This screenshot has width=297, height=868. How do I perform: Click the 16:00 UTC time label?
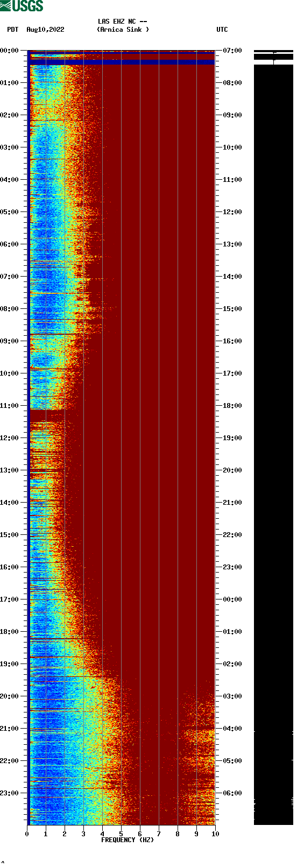[232, 341]
